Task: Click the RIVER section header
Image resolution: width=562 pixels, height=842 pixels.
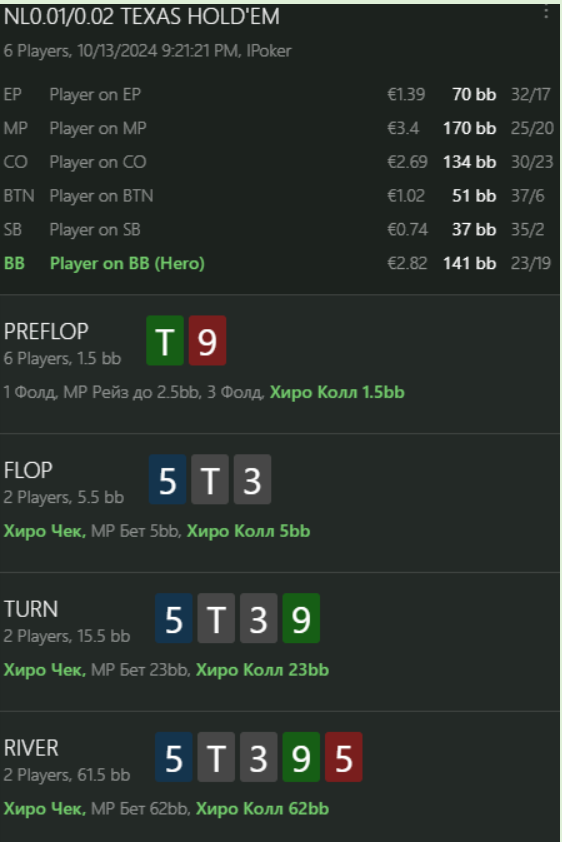Action: click(x=31, y=748)
